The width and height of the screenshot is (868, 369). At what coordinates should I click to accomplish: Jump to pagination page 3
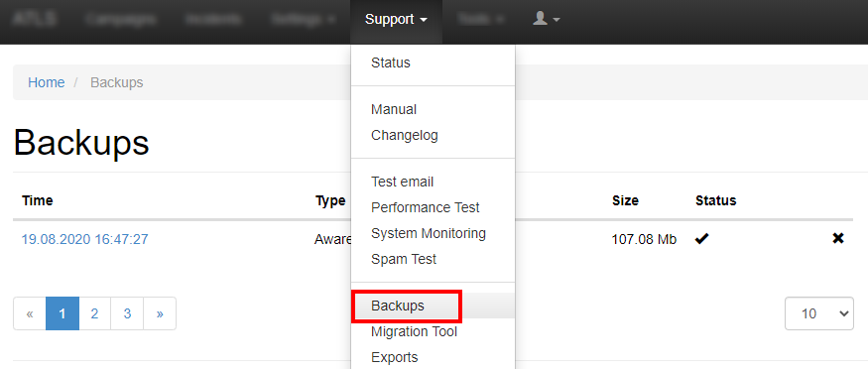coord(127,313)
